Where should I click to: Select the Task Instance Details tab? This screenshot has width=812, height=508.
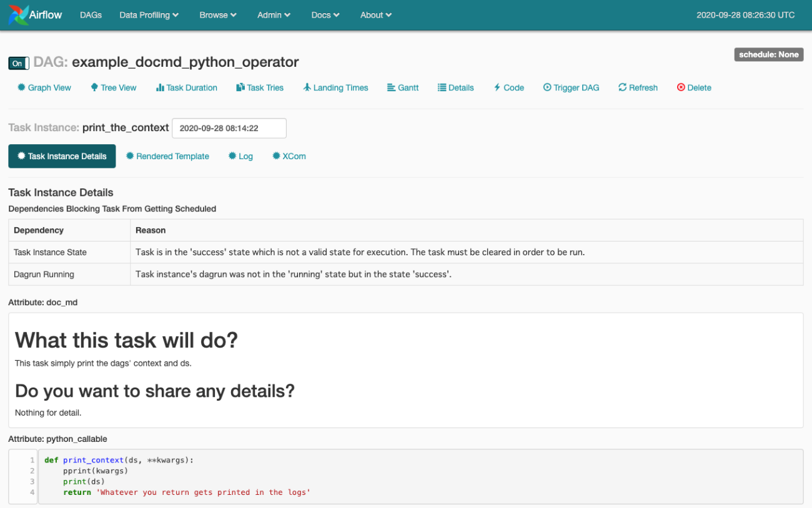(x=62, y=156)
